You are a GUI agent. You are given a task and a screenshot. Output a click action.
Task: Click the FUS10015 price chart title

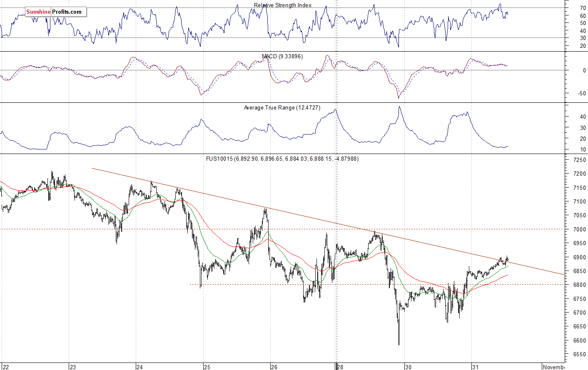[282, 159]
